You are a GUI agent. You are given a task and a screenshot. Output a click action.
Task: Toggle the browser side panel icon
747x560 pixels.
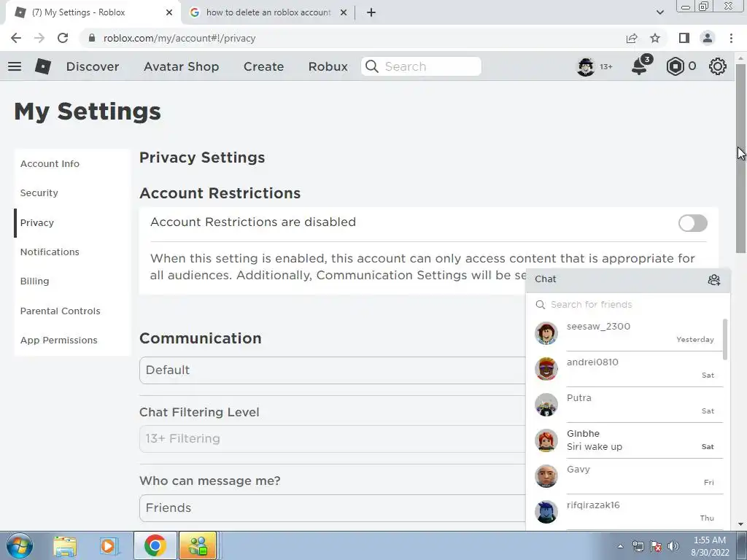click(x=684, y=38)
